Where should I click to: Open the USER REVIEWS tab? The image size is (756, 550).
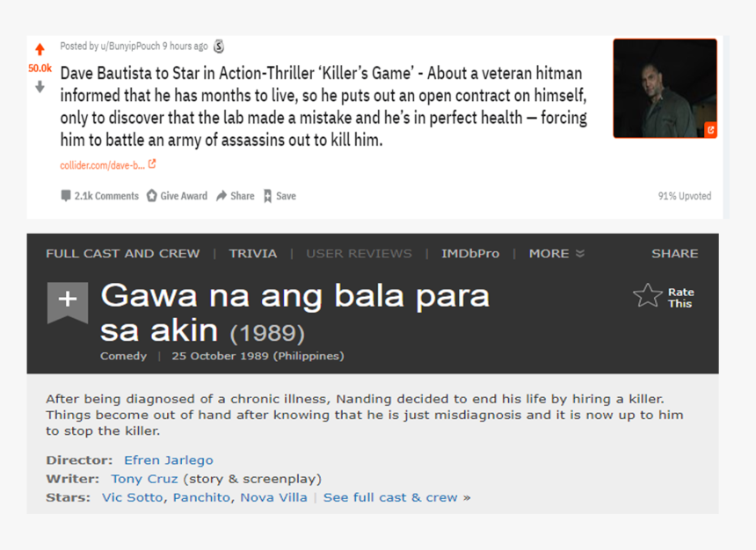[x=359, y=254]
